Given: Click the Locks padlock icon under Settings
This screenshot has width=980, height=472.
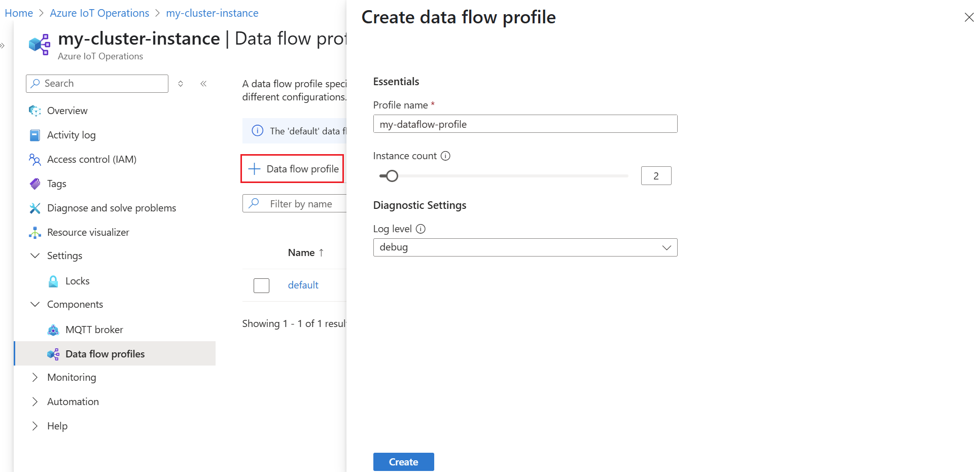Looking at the screenshot, I should (x=53, y=281).
